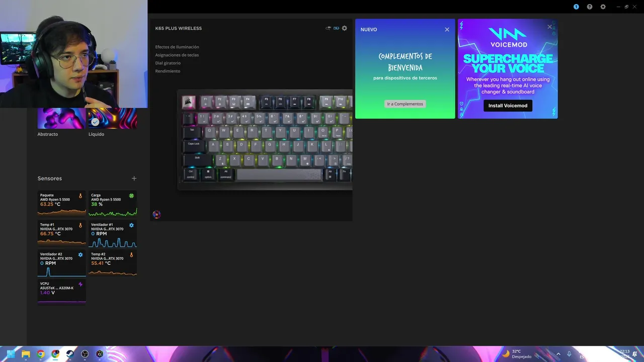
Task: Open Carga AMD Ryzen 5 5500 sensor card
Action: [113, 203]
